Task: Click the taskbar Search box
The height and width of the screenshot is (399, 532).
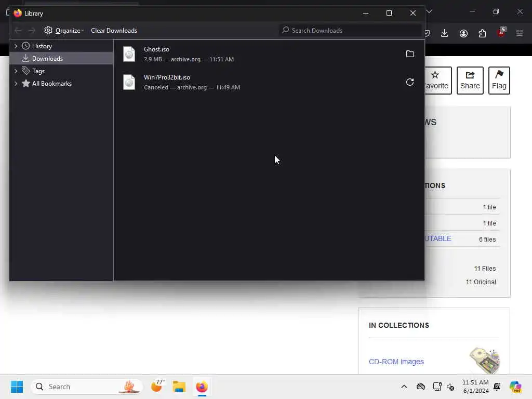Action: [x=87, y=387]
